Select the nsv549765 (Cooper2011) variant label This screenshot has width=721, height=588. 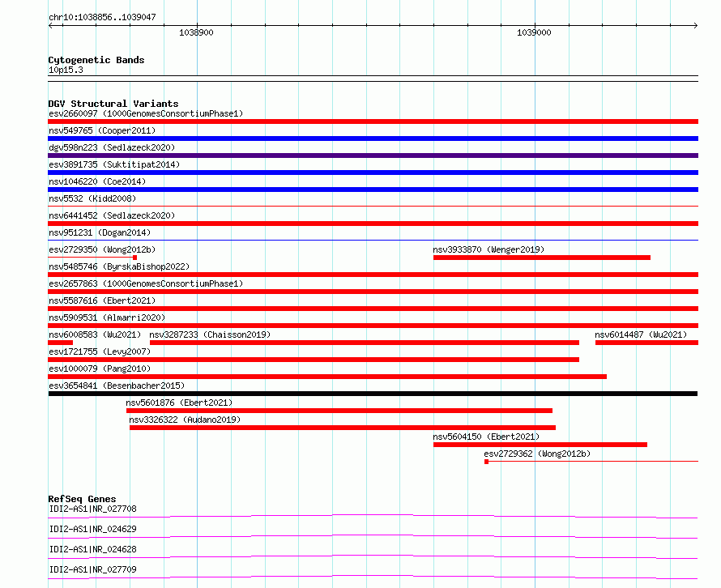point(102,130)
